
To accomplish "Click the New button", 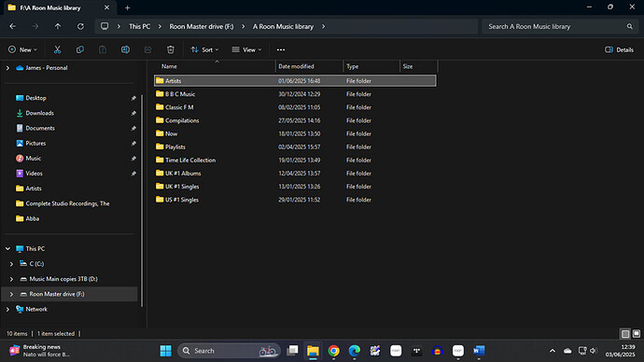I will click(x=22, y=49).
